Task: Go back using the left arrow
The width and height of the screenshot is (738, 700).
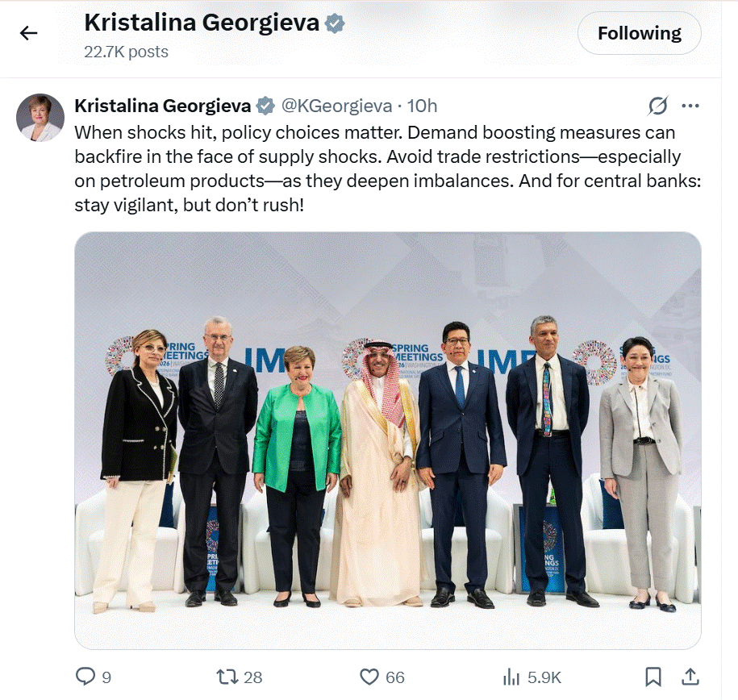Action: (x=29, y=33)
